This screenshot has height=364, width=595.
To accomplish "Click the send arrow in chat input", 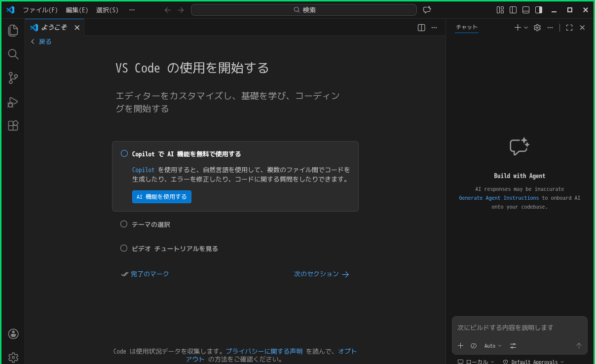I will coord(579,346).
